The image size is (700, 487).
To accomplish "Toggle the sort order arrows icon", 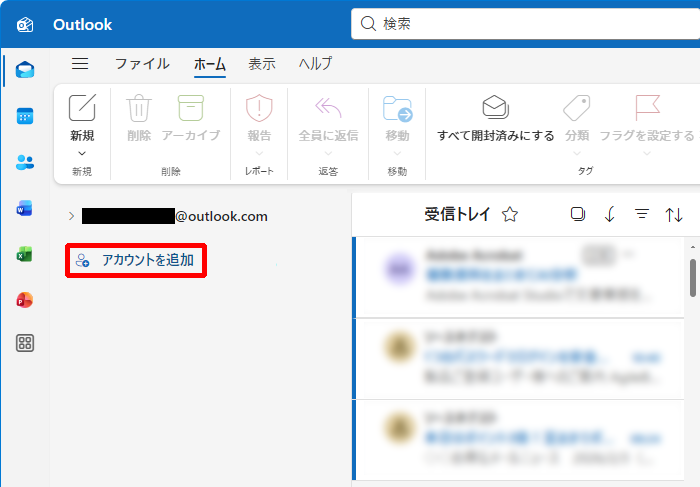I will coord(674,214).
